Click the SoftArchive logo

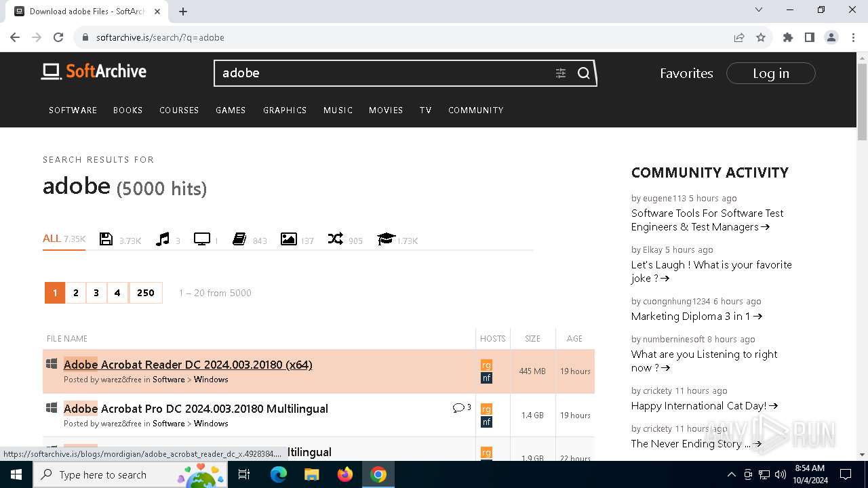[94, 71]
